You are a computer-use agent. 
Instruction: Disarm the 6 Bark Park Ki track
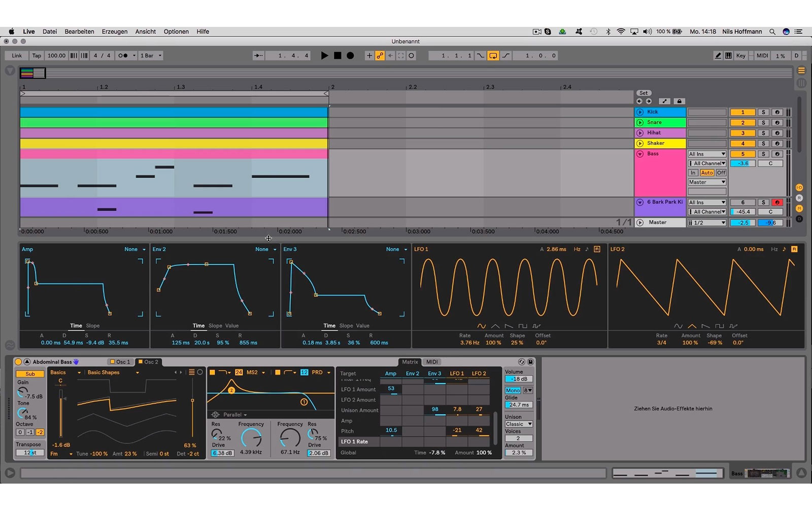click(777, 202)
